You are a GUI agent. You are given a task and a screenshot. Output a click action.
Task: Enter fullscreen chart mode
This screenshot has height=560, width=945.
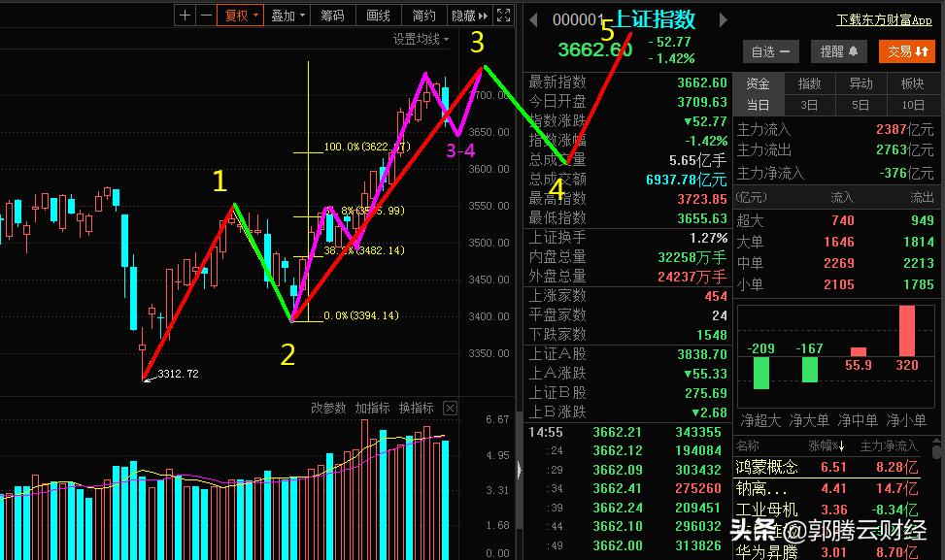coord(504,16)
